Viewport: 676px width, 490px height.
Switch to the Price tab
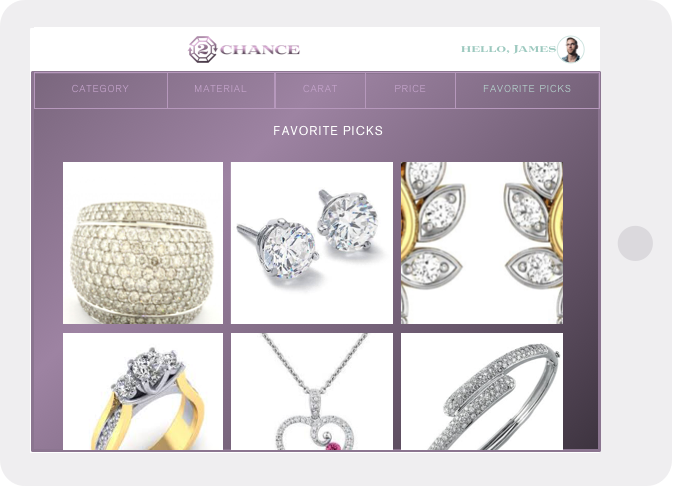[x=410, y=90]
